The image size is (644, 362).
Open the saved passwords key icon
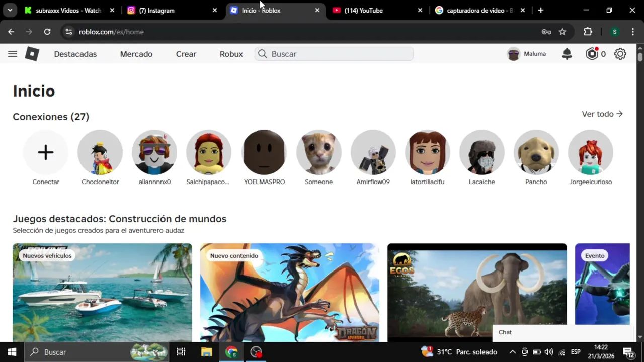[x=546, y=32]
